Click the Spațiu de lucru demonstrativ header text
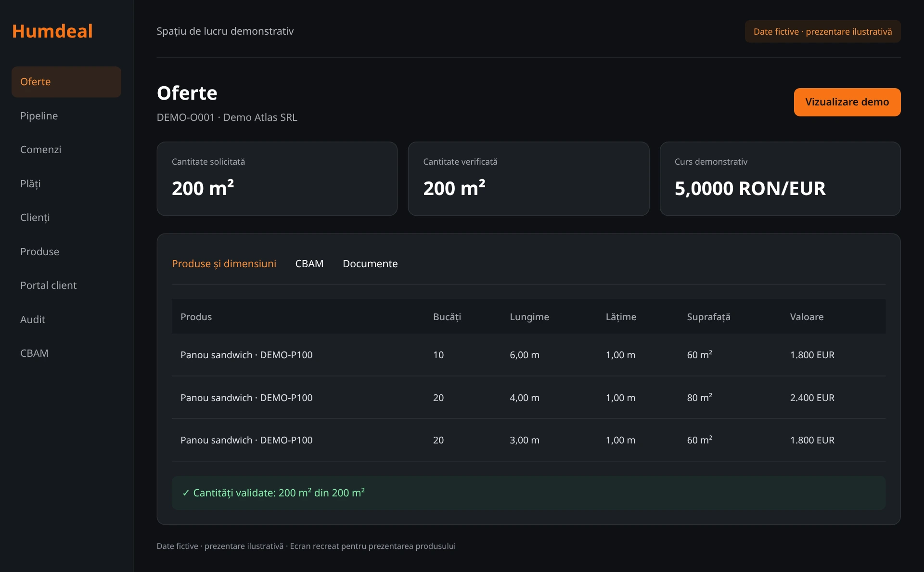924x572 pixels. pos(225,31)
